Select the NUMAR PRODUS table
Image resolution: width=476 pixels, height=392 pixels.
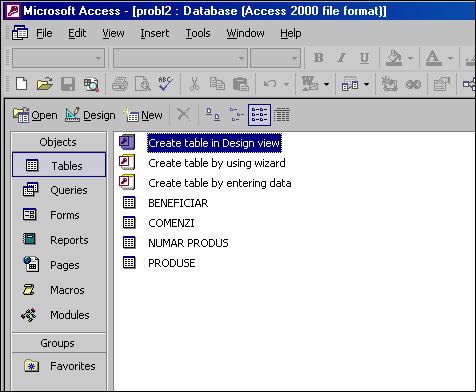(x=188, y=243)
